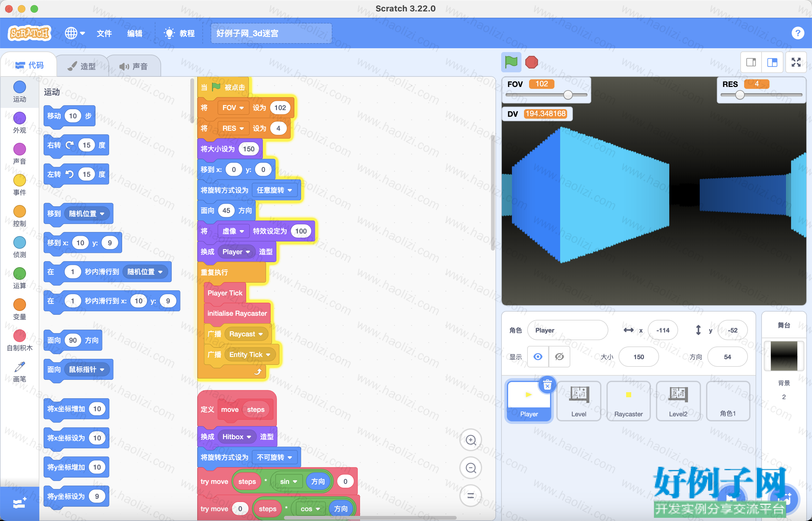Open the Raycast broadcast dropdown
The image size is (812, 521).
click(246, 334)
